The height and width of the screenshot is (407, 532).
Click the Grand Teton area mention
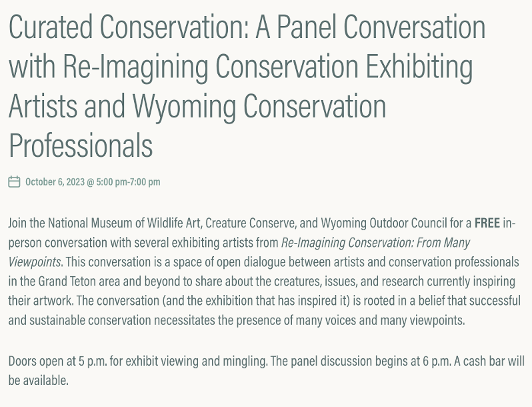click(x=79, y=282)
